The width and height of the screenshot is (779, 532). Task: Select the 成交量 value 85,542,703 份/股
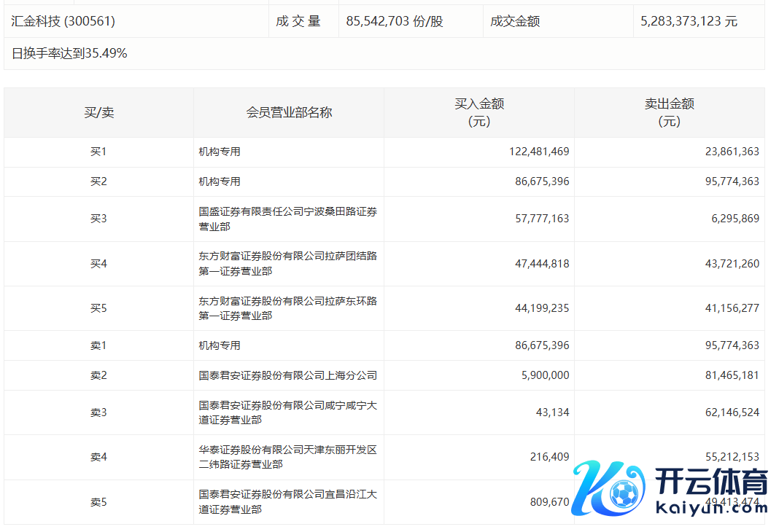(x=395, y=22)
